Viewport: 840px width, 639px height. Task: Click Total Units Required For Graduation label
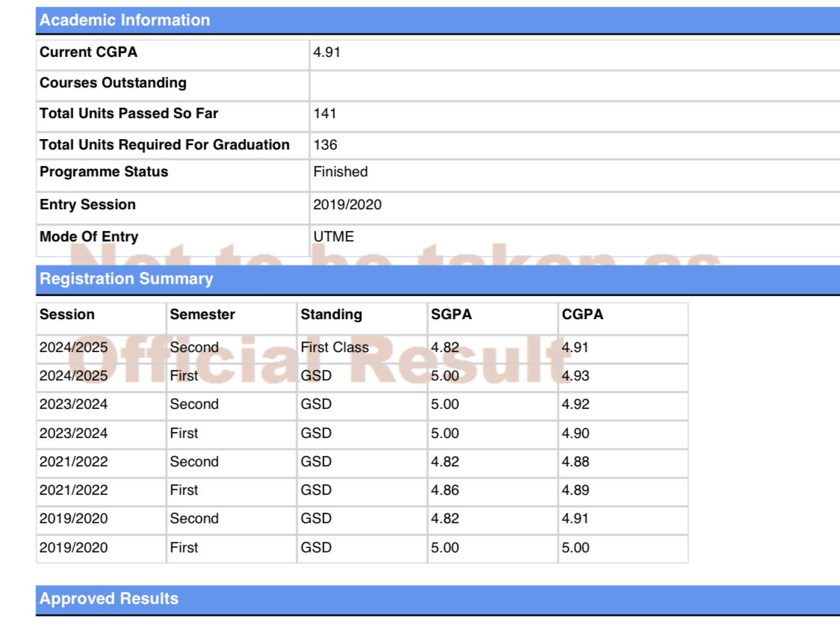pos(164,145)
